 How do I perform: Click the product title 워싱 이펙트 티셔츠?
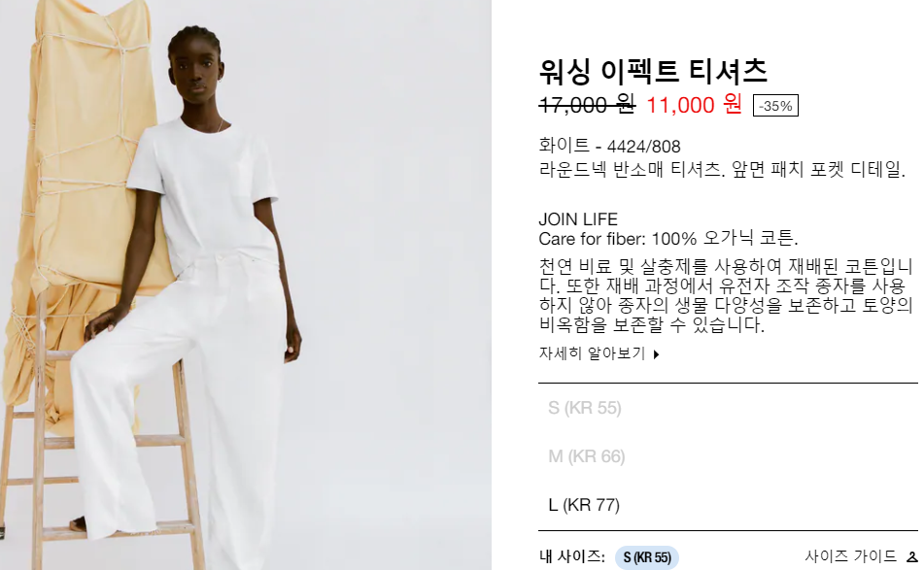click(653, 71)
